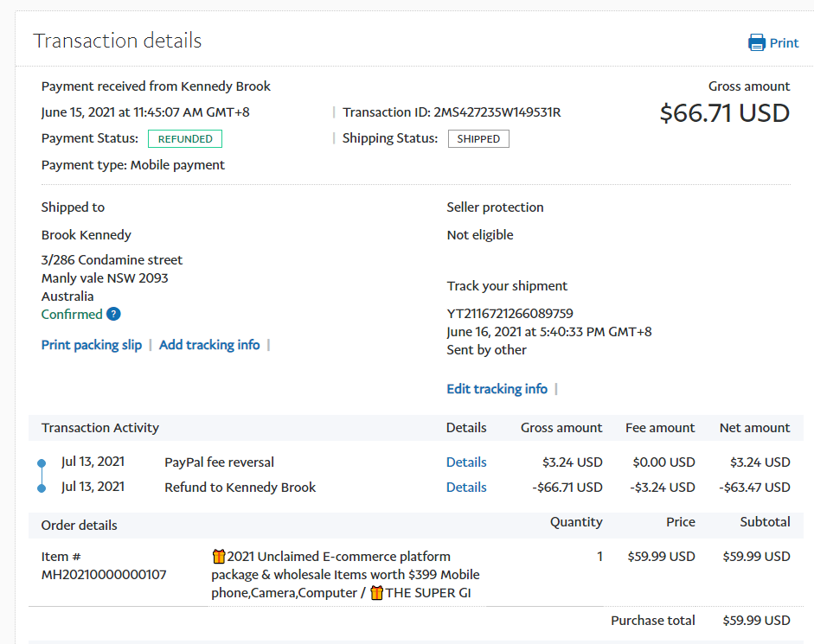Open Edit tracking info link
The image size is (814, 644).
click(x=497, y=389)
